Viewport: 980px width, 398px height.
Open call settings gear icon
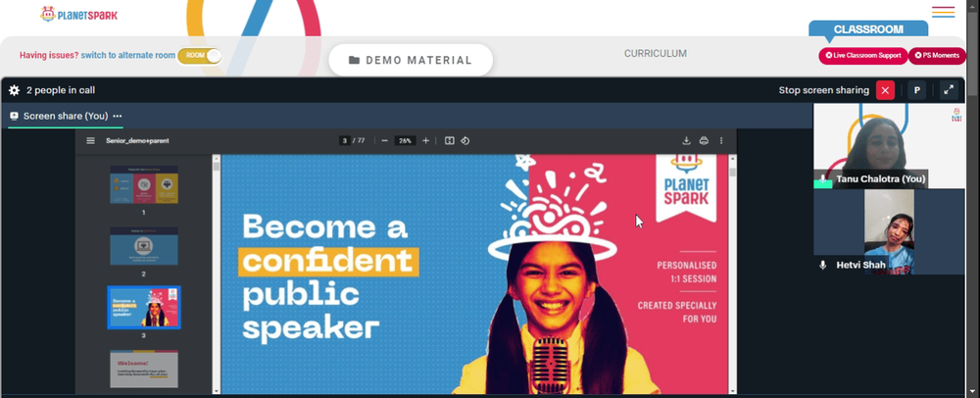[x=14, y=90]
